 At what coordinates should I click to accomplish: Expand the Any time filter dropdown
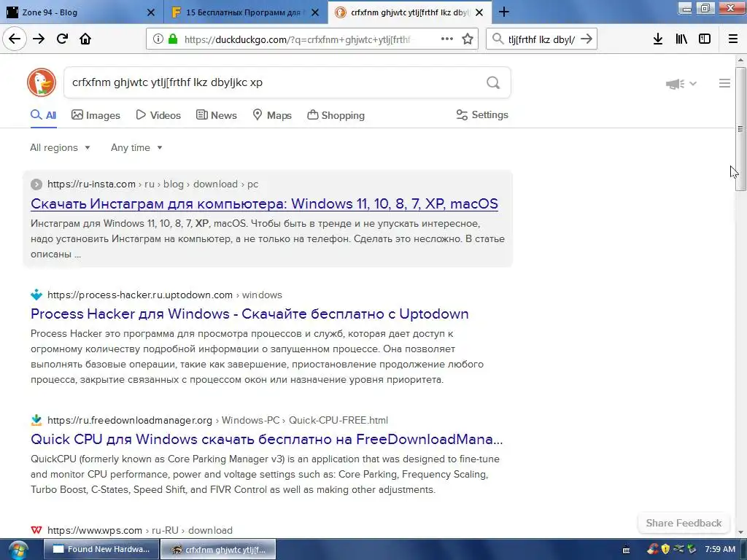[136, 147]
